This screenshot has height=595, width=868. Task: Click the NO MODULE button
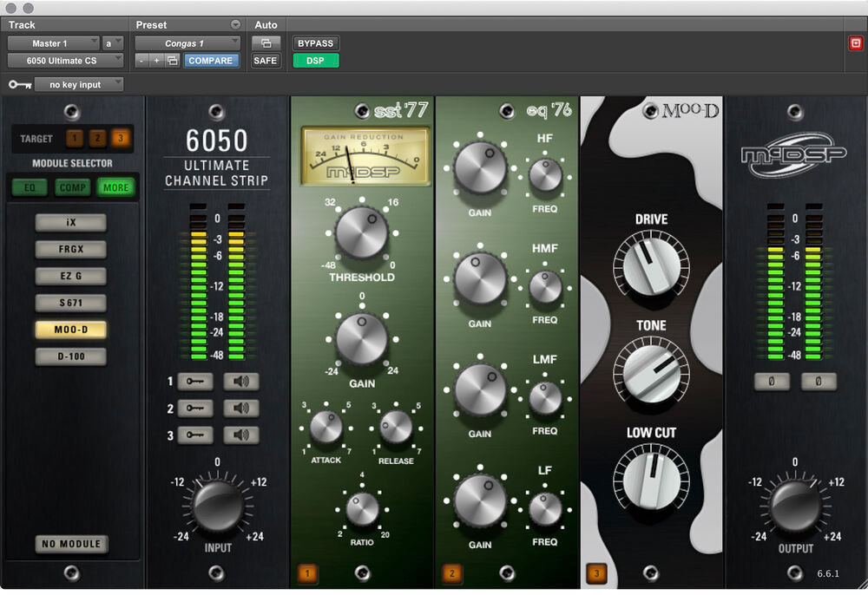[72, 544]
